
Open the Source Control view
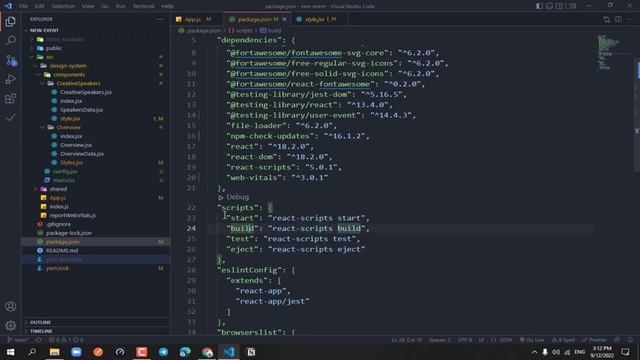(x=11, y=60)
